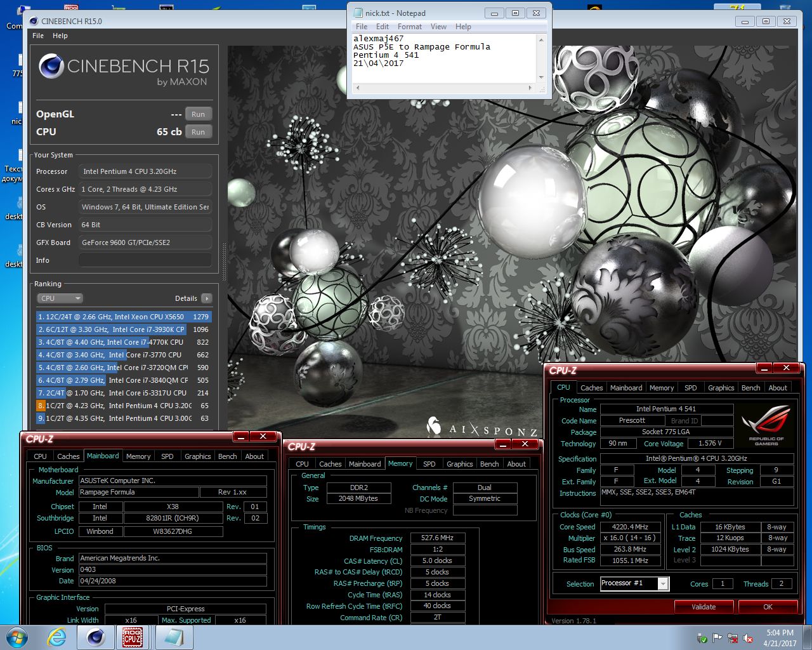Click the Rampage Formula model field

point(138,492)
